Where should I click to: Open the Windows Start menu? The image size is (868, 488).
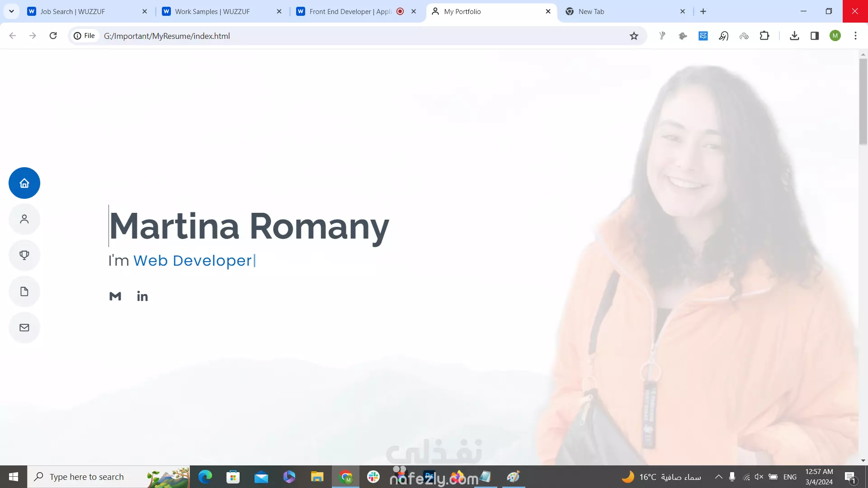click(14, 477)
